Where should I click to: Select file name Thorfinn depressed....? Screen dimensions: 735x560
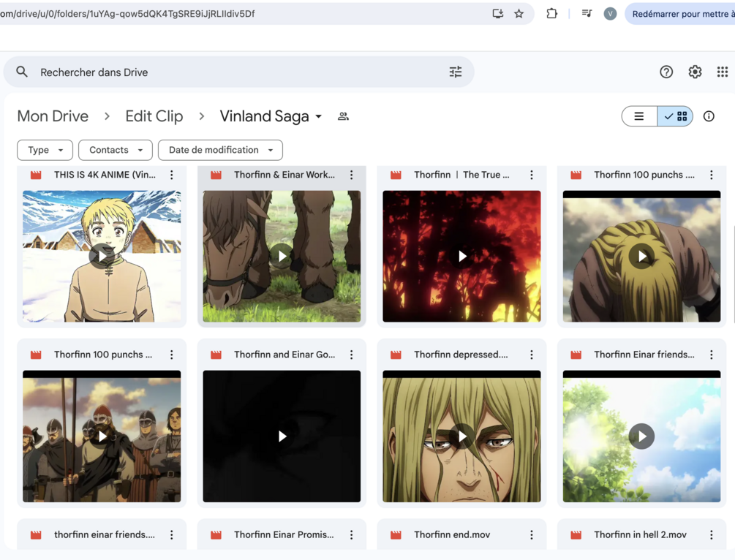(461, 355)
